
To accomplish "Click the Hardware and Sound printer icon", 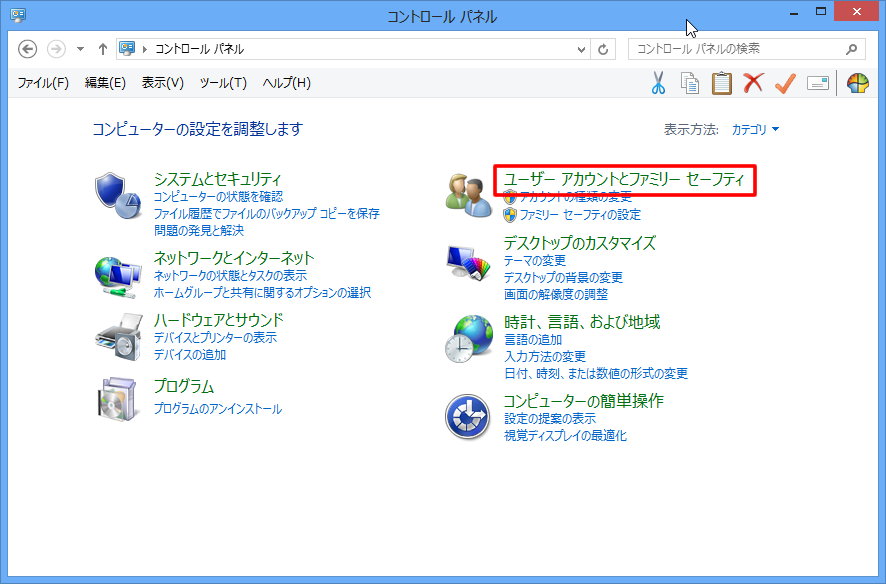I will pos(119,337).
